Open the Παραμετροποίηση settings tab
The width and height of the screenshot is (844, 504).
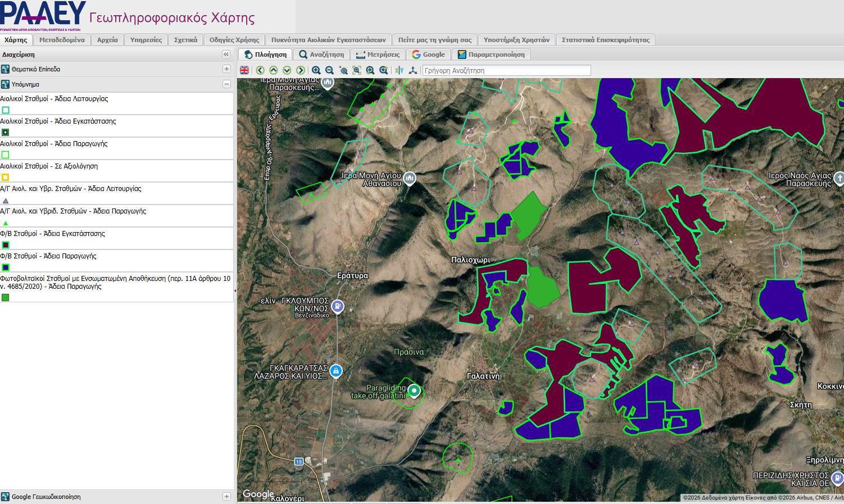[x=491, y=55]
